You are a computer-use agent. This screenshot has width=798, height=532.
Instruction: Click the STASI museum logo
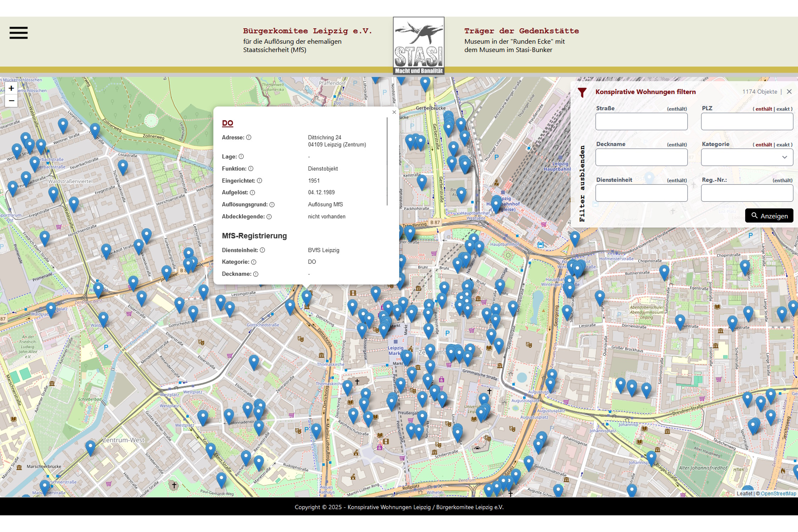tap(419, 45)
